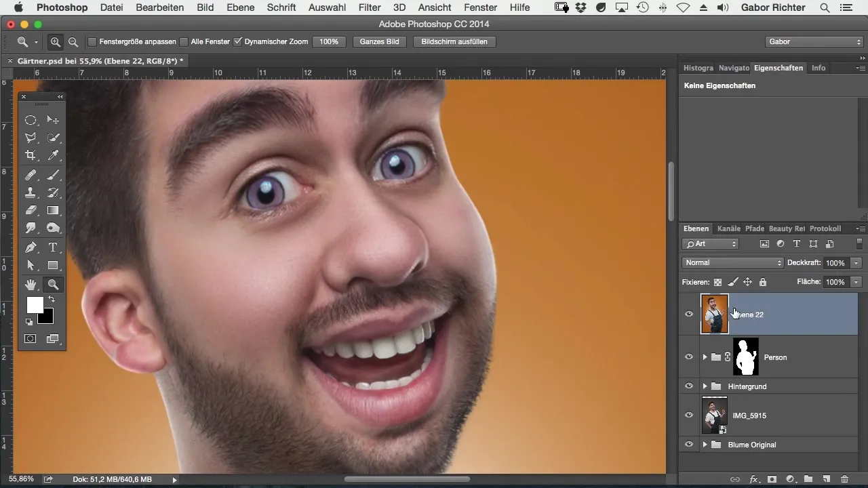Add a layer mask
This screenshot has width=868, height=488.
(772, 479)
